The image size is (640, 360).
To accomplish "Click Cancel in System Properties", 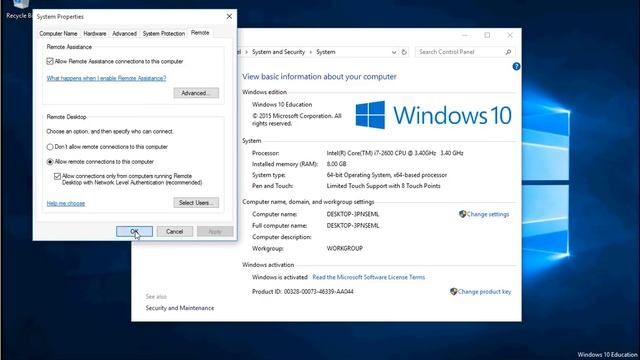I will 175,231.
